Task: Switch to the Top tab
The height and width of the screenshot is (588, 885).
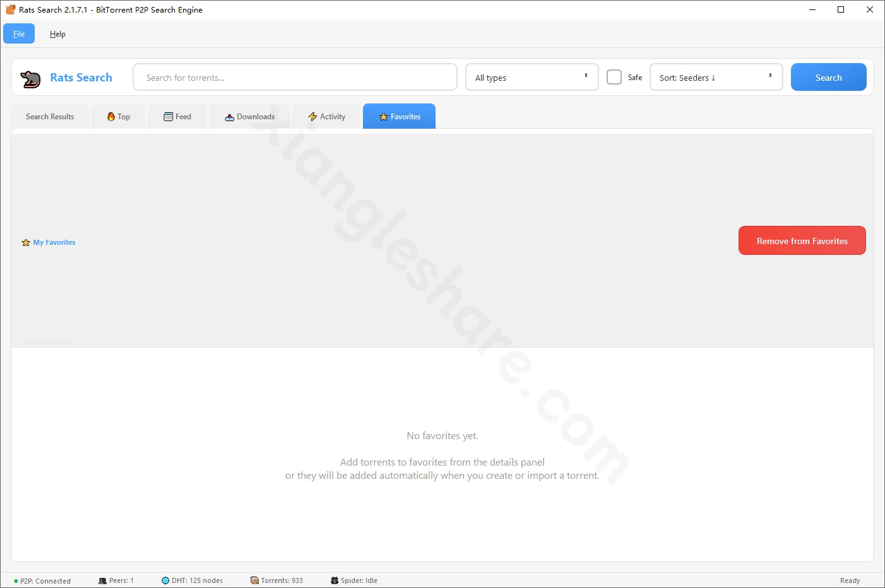Action: [x=119, y=117]
